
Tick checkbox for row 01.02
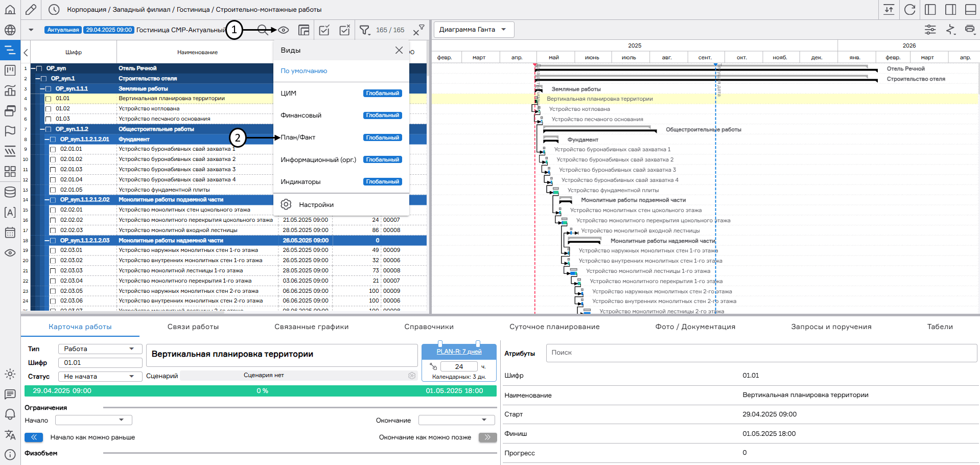tap(49, 109)
